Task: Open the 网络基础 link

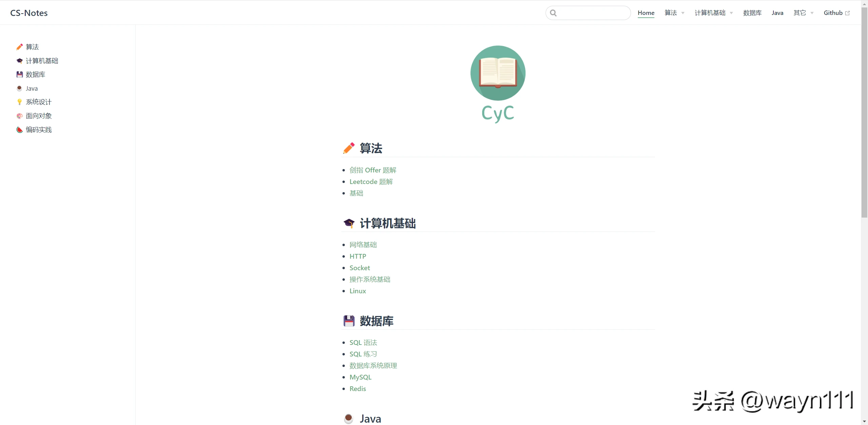Action: (x=363, y=245)
